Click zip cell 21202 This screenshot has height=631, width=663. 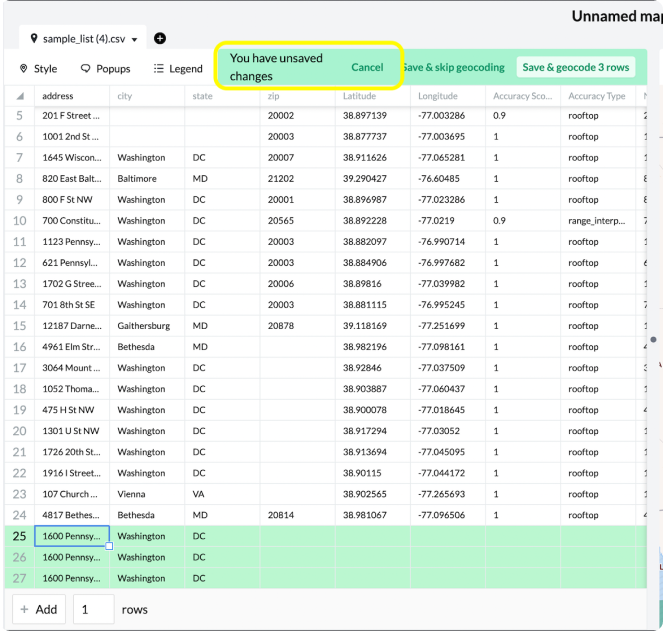pyautogui.click(x=298, y=178)
